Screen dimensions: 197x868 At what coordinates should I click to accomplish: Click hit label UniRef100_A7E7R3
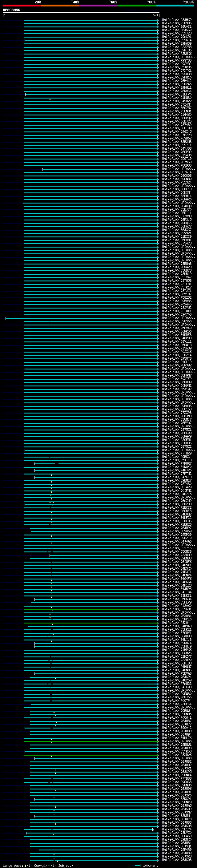pyautogui.click(x=176, y=135)
